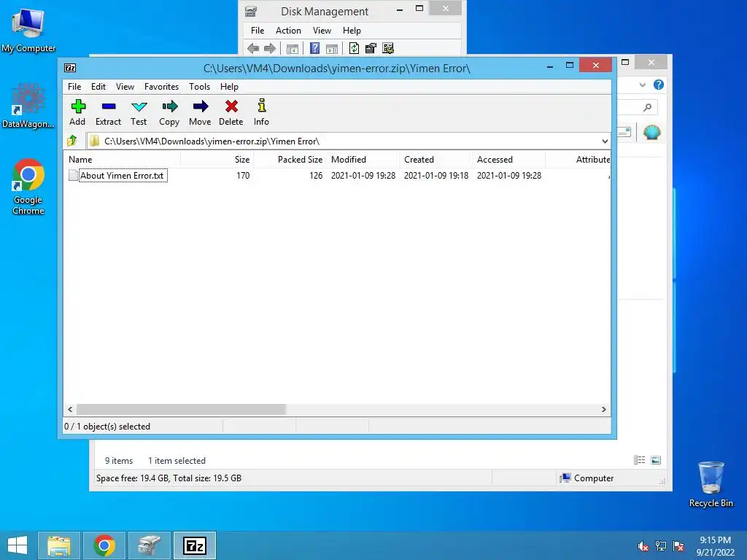Viewport: 747px width, 560px height.
Task: Click the red Delete toolbar icon
Action: (231, 112)
